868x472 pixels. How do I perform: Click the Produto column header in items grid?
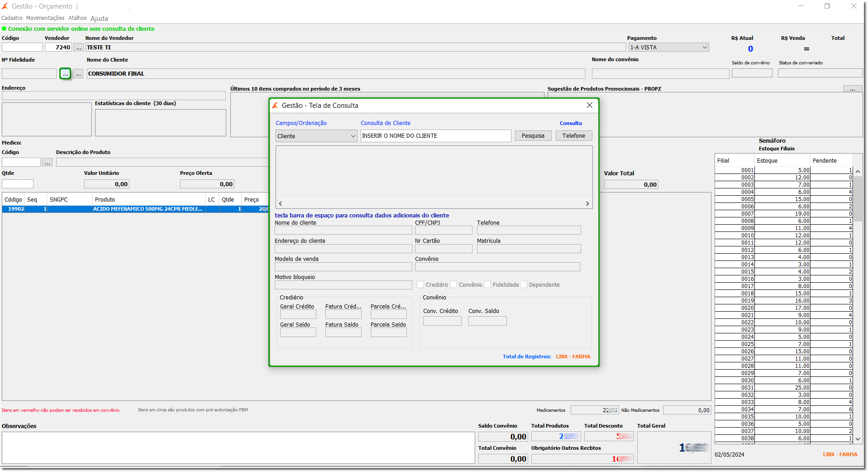point(149,200)
